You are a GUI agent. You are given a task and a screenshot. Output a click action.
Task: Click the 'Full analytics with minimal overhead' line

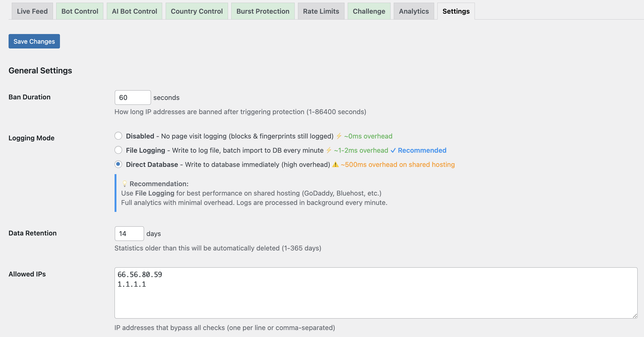pyautogui.click(x=254, y=203)
